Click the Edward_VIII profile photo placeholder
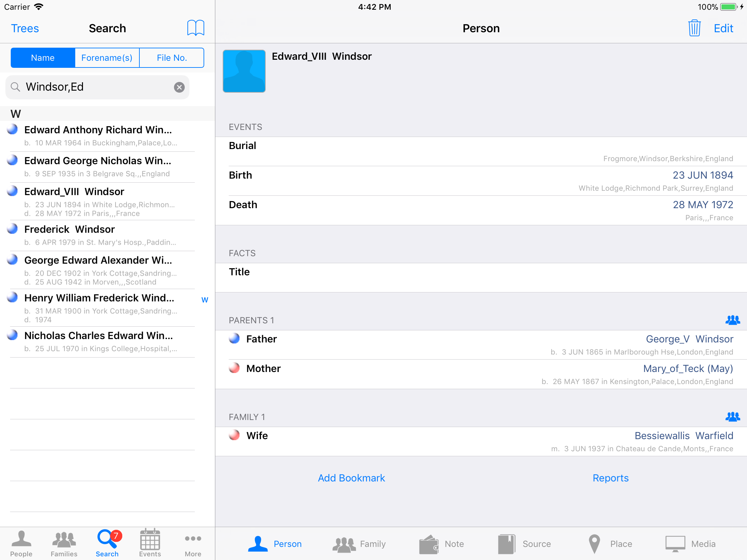This screenshot has width=747, height=560. [x=244, y=71]
